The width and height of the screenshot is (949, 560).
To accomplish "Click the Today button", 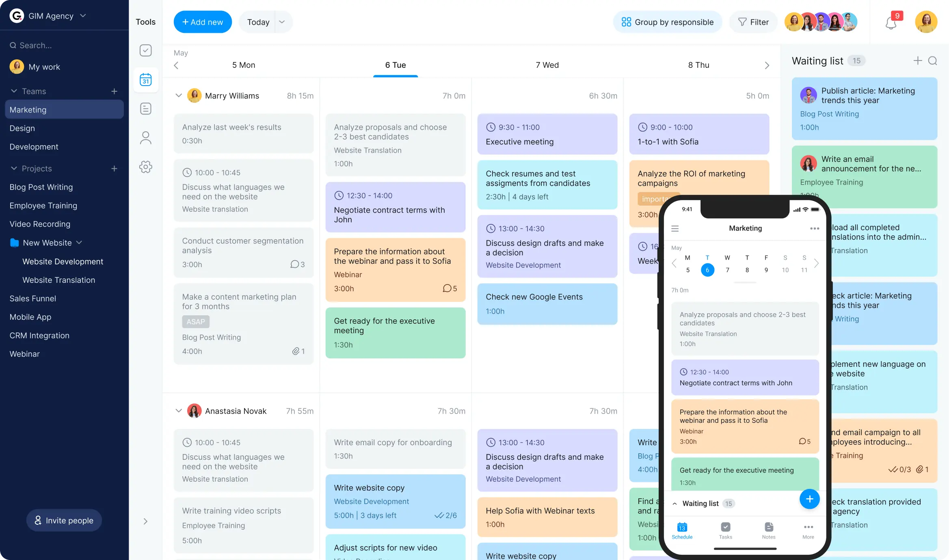I will [x=258, y=22].
